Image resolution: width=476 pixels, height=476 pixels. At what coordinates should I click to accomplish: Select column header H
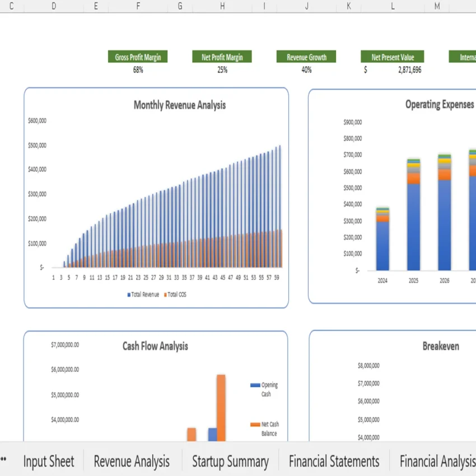coord(222,7)
